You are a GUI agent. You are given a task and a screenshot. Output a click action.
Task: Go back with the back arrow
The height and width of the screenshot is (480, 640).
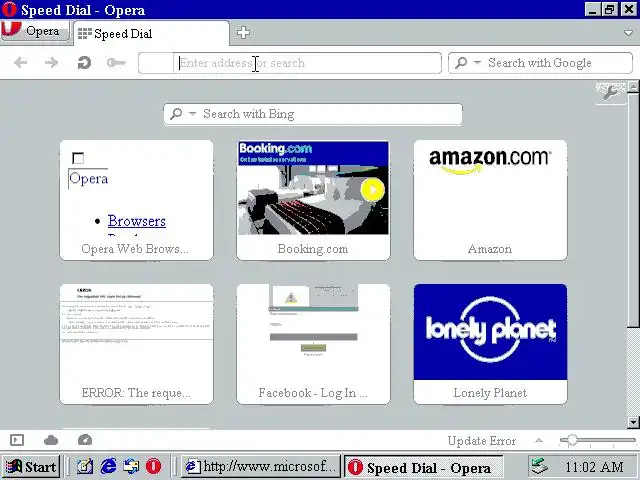pos(20,62)
